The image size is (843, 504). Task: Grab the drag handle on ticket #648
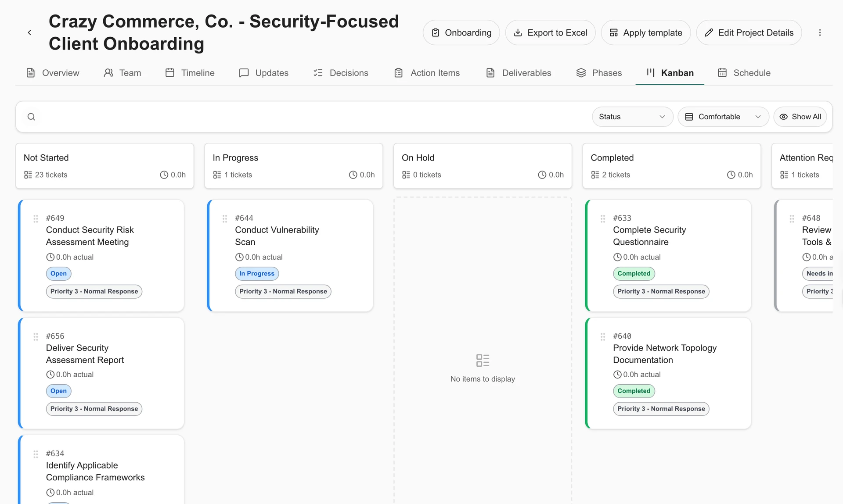pyautogui.click(x=792, y=218)
